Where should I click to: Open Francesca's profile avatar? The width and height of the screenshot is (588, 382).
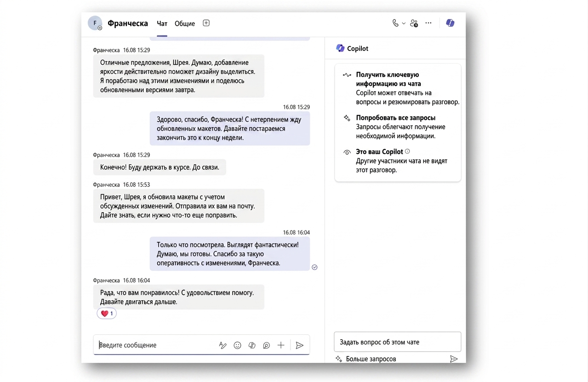(x=95, y=23)
